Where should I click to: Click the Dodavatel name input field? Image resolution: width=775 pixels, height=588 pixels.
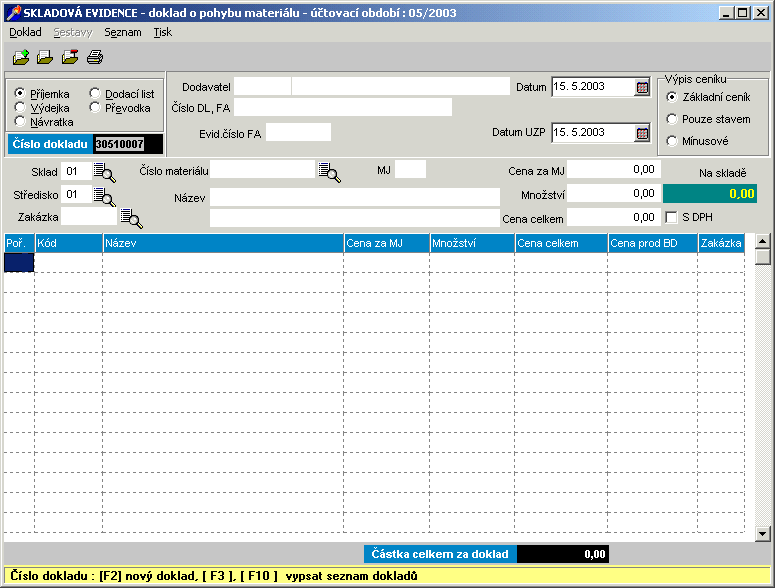tap(401, 86)
